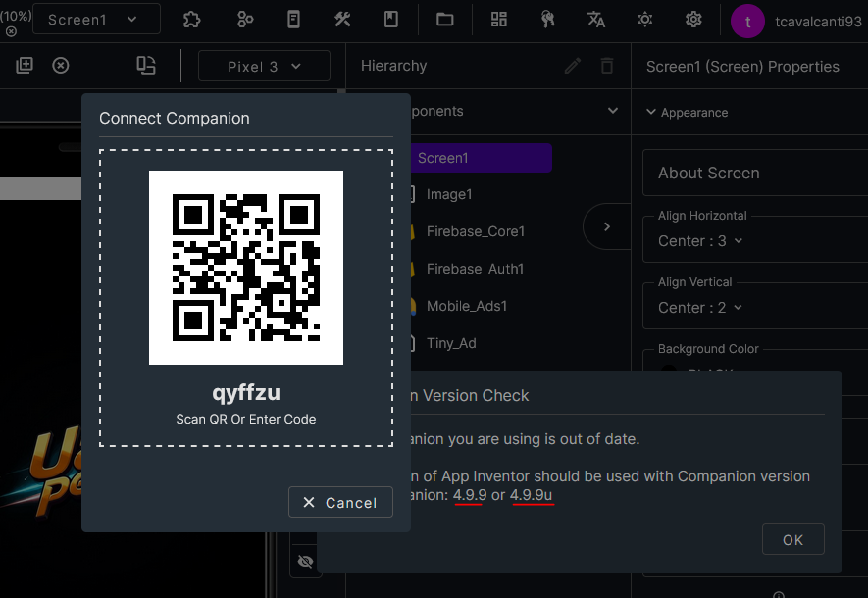Dismiss the small x under the 10% indicator
This screenshot has width=868, height=598.
tap(11, 32)
